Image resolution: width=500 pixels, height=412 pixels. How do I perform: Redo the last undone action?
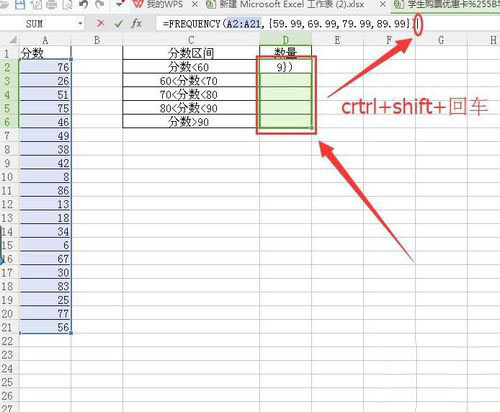(99, 4)
